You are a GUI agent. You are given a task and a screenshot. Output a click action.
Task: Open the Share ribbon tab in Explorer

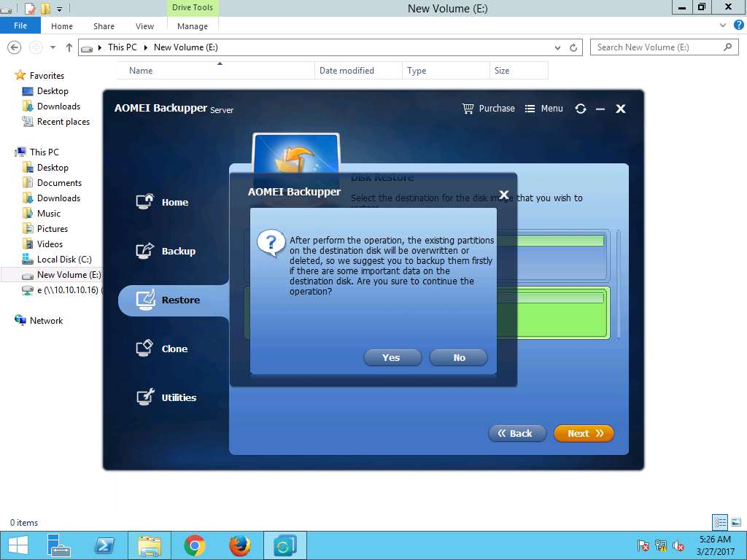[x=104, y=26]
